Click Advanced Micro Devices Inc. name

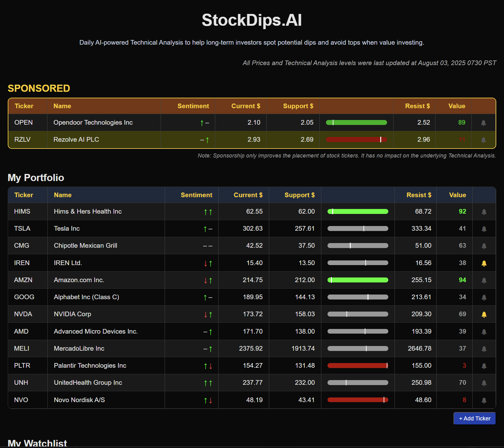pyautogui.click(x=96, y=331)
